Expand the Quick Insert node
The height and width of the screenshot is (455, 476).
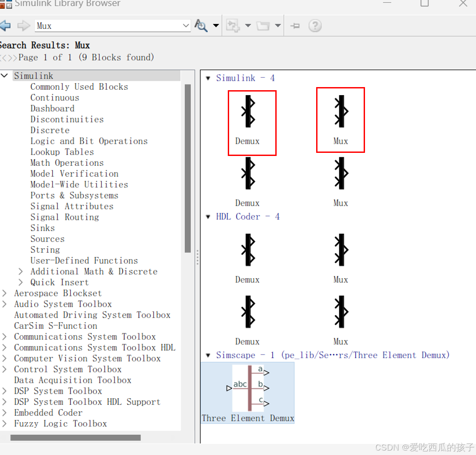click(20, 282)
